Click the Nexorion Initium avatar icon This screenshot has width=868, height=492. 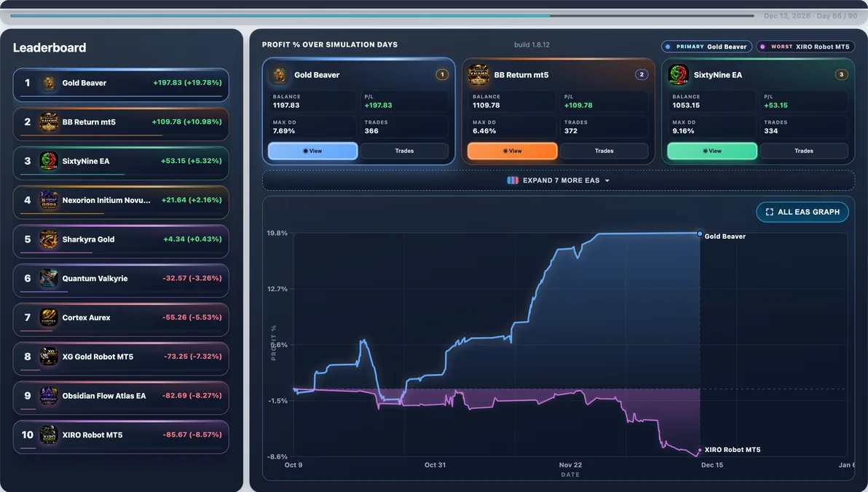49,200
